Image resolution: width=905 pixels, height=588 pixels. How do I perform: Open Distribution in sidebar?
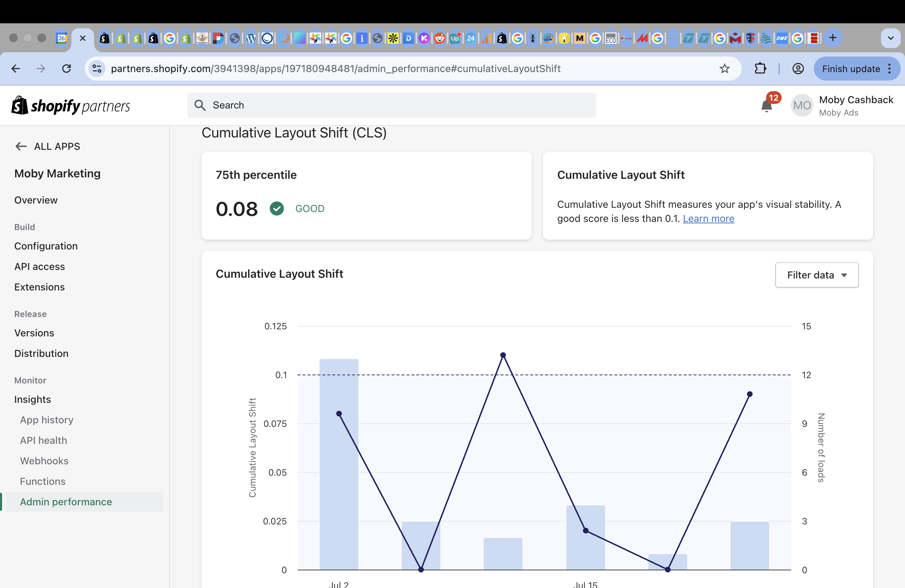coord(41,353)
